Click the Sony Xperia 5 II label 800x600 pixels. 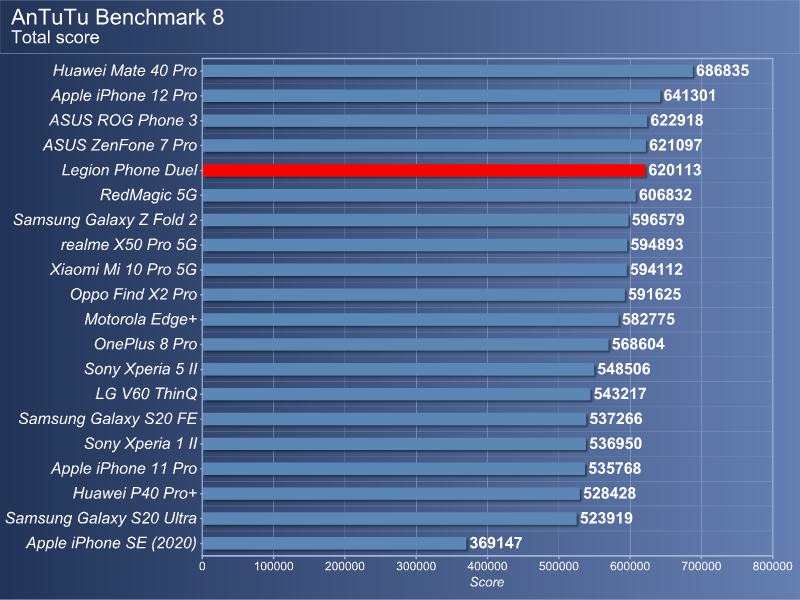point(141,369)
